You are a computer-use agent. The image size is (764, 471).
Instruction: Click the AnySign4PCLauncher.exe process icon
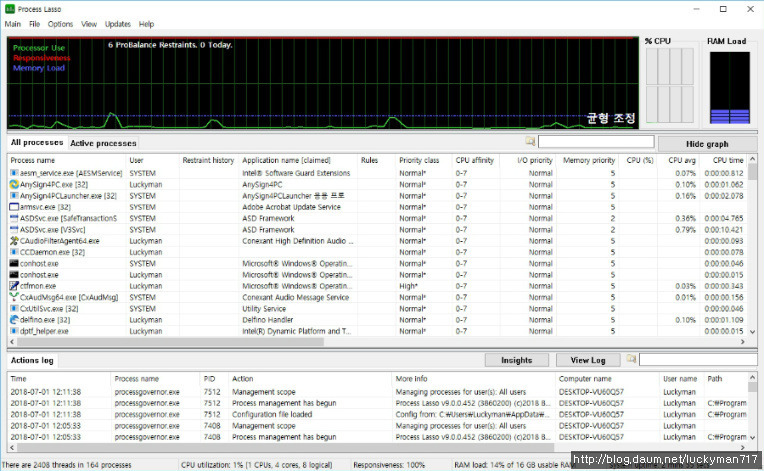pos(14,196)
